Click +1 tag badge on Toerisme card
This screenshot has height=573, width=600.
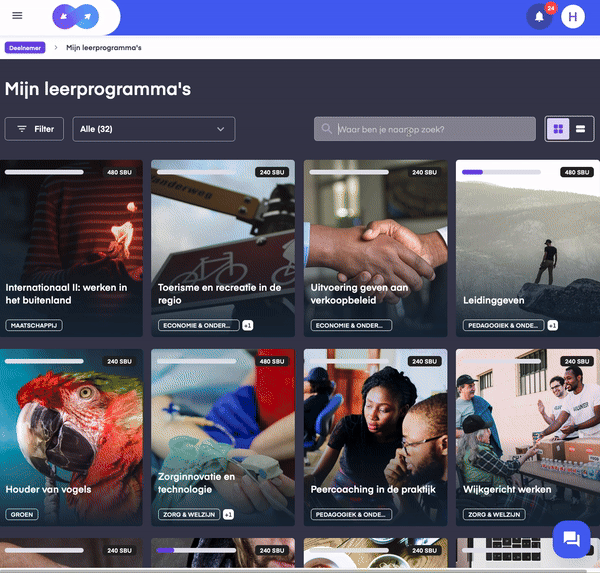(248, 325)
